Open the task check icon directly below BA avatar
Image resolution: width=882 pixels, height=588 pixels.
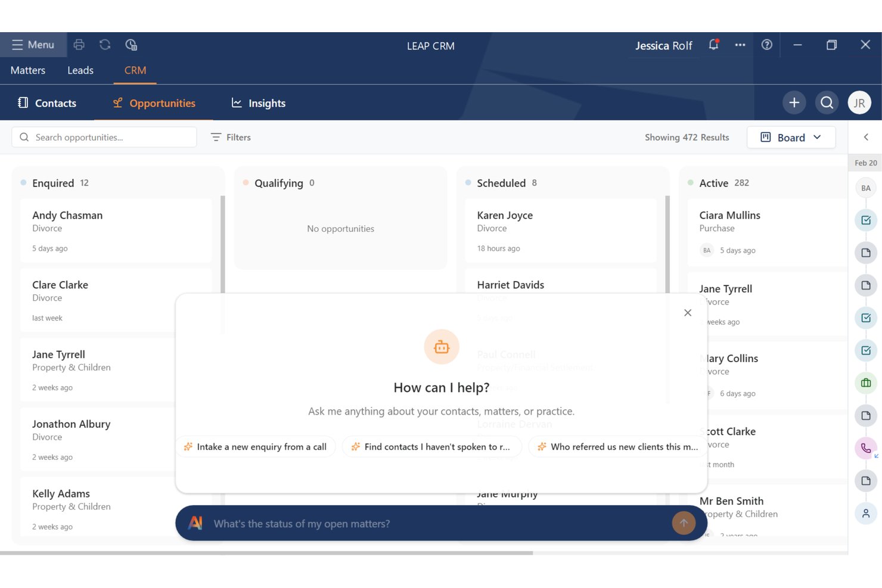pos(866,220)
